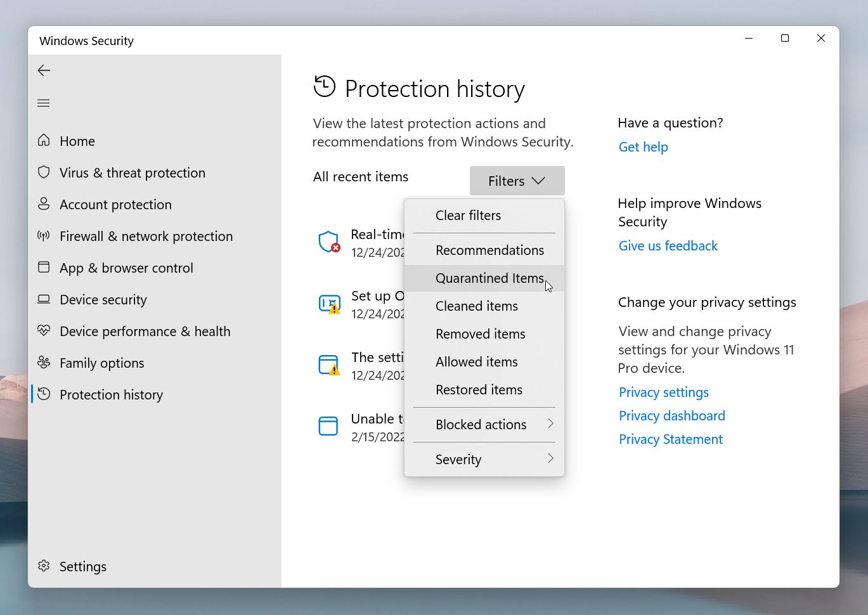Viewport: 868px width, 615px height.
Task: Open the 'Set up O' history entry text
Action: click(x=378, y=296)
